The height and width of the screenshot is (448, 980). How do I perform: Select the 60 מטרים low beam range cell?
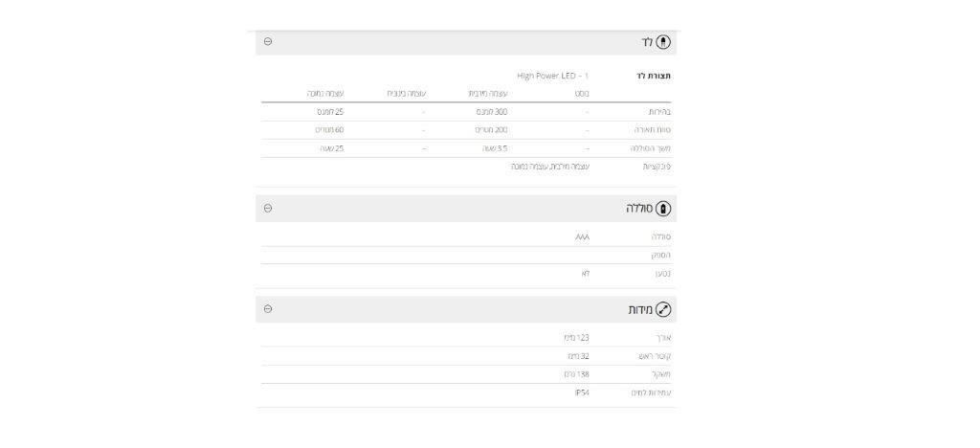pyautogui.click(x=329, y=130)
